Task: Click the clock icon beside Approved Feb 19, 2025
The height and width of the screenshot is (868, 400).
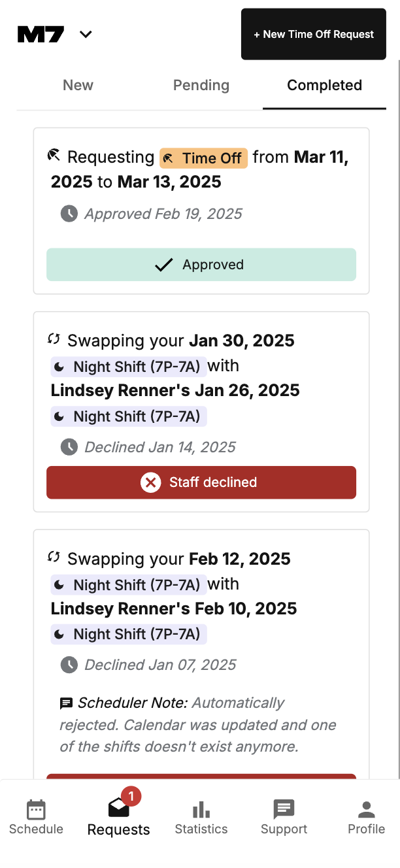Action: click(69, 214)
